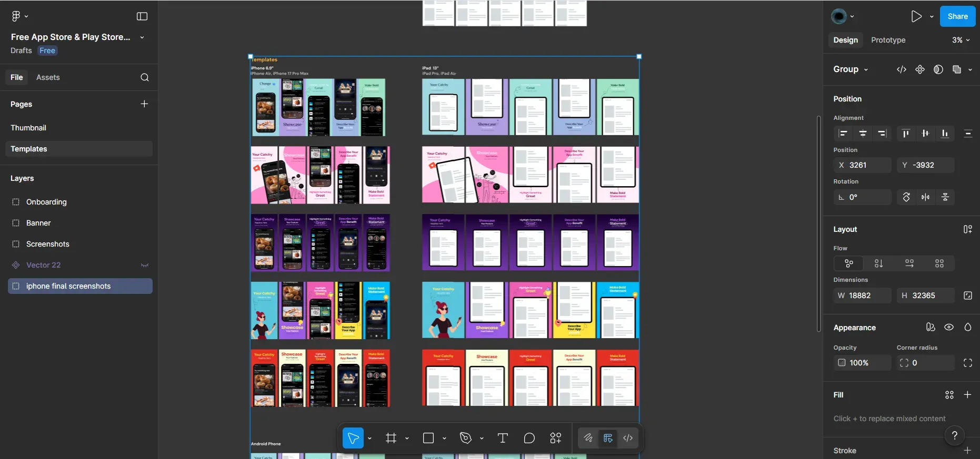Align bottom

click(x=945, y=134)
